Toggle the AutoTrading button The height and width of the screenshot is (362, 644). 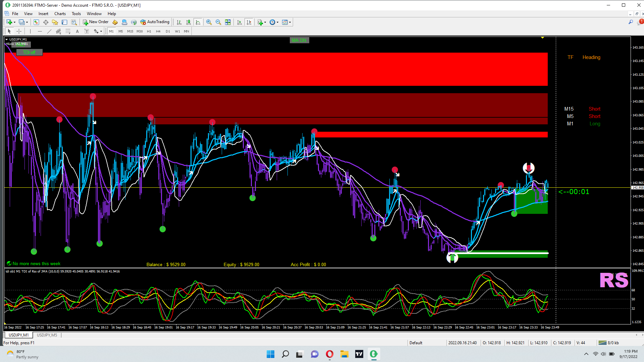pos(155,22)
